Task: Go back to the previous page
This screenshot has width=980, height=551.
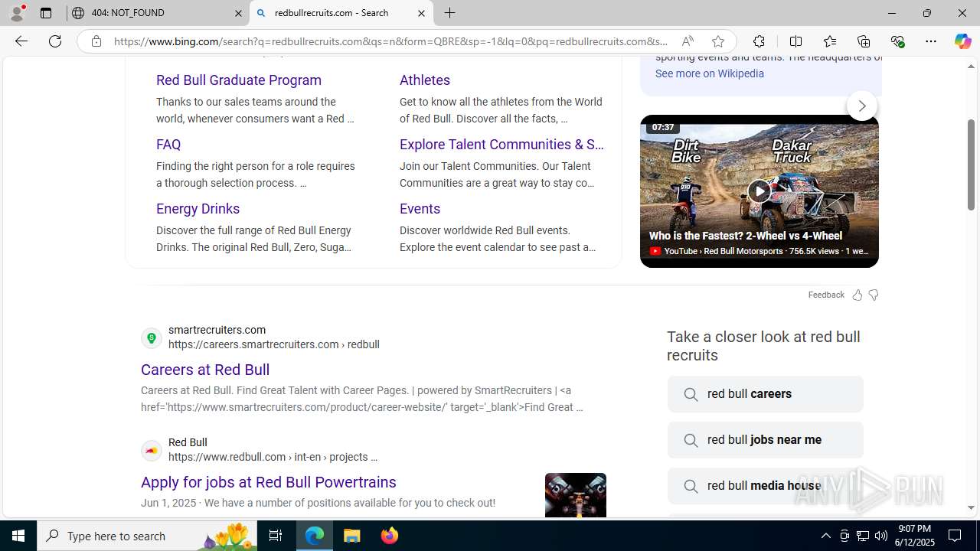Action: click(21, 41)
